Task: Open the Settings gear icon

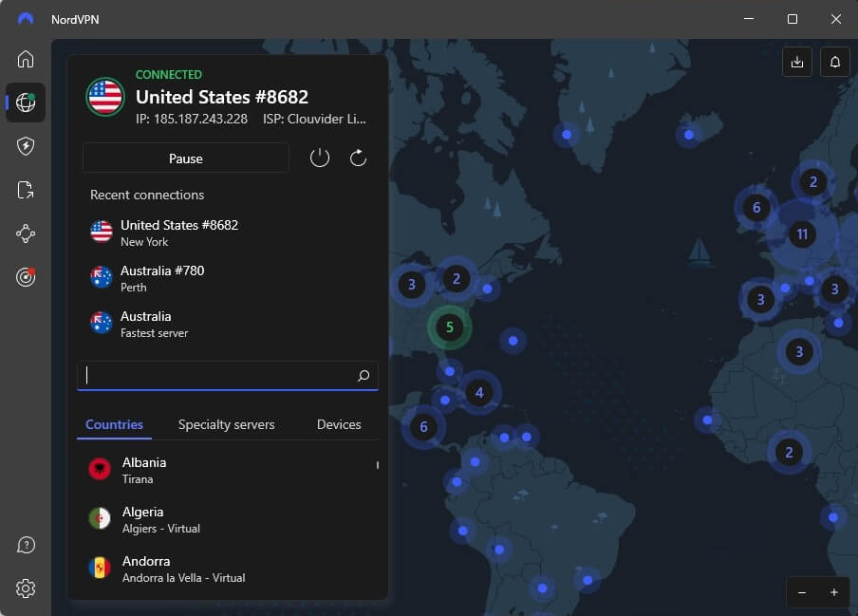Action: point(26,588)
